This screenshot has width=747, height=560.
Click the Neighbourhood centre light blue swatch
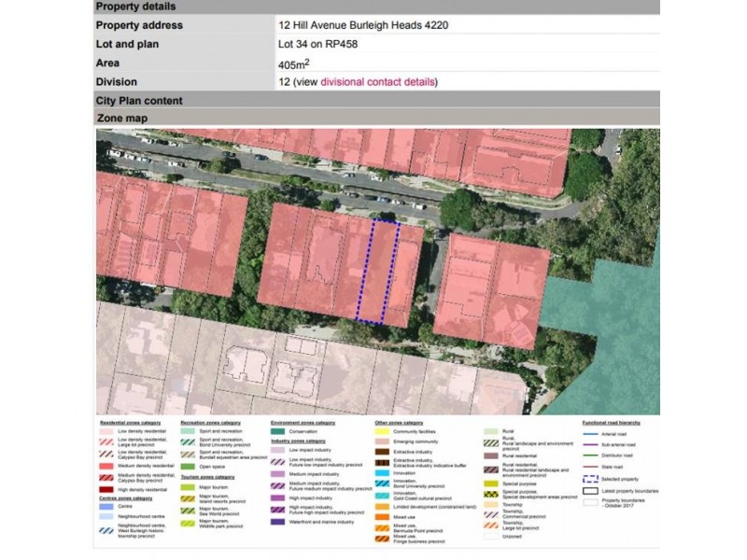pos(106,517)
